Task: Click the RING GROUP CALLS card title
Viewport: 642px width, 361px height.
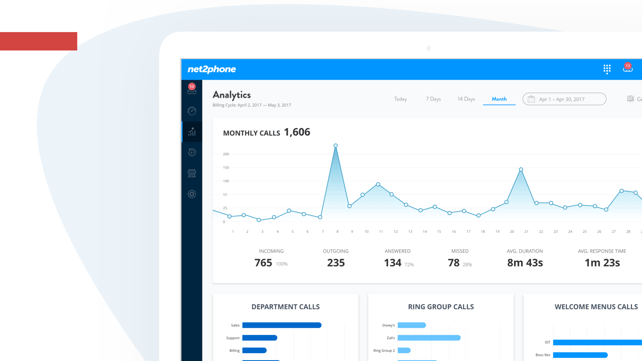Action: [x=441, y=307]
